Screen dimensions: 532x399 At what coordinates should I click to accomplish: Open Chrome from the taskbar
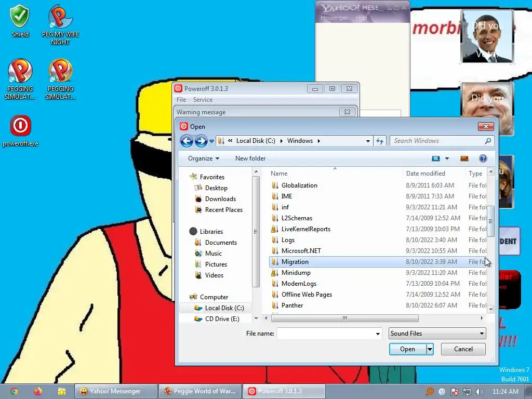[14, 391]
